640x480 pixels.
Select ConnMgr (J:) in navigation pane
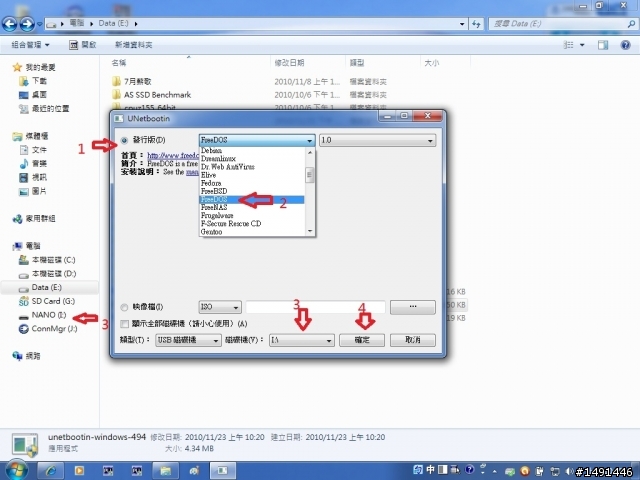48,329
